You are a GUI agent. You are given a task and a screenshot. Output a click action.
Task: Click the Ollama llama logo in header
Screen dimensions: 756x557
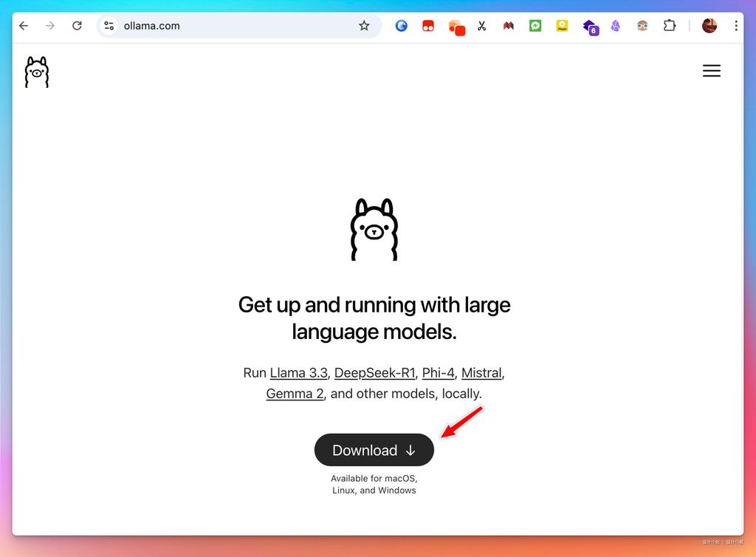[36, 72]
